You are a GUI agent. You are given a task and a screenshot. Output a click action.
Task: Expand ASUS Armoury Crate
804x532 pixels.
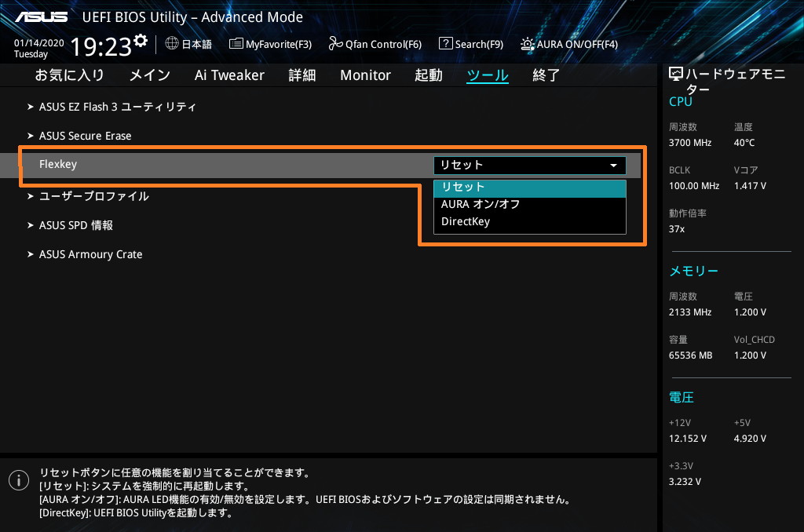[x=91, y=255]
